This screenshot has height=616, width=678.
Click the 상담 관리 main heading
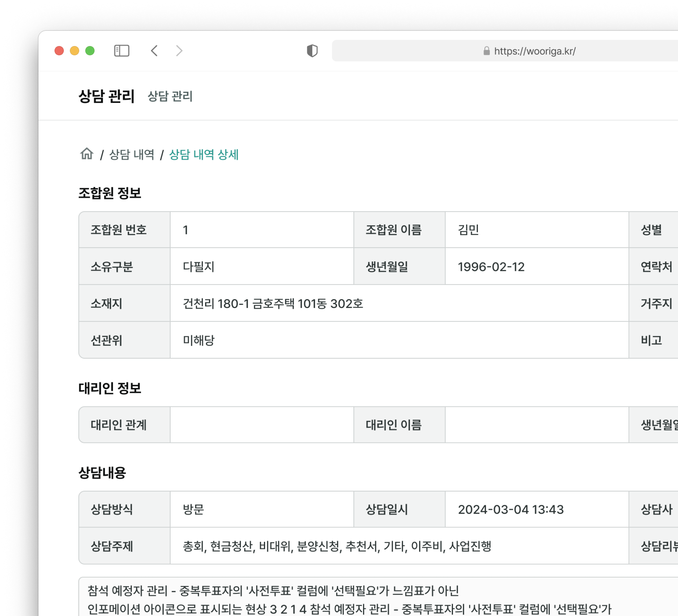106,96
